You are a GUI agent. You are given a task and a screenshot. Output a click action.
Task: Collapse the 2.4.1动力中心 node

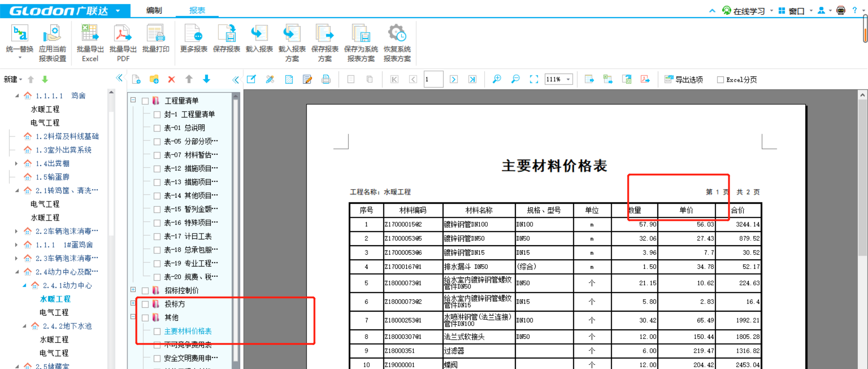tap(24, 285)
